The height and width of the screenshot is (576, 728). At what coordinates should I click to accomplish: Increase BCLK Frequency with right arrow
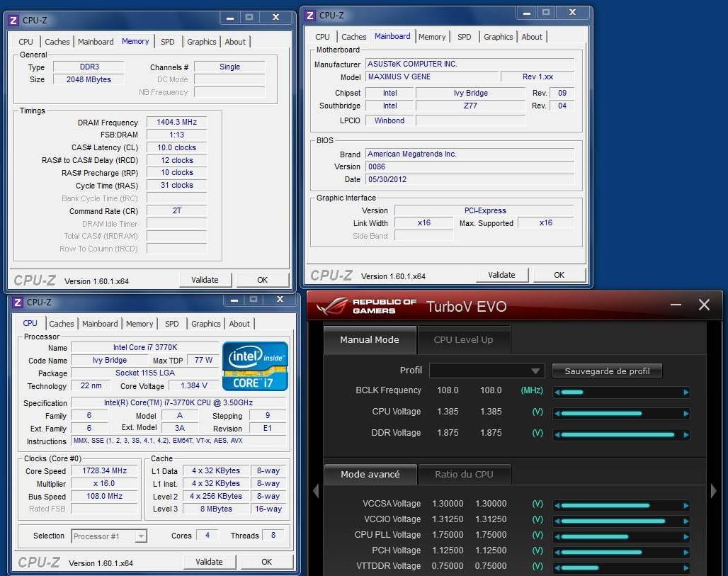[686, 393]
